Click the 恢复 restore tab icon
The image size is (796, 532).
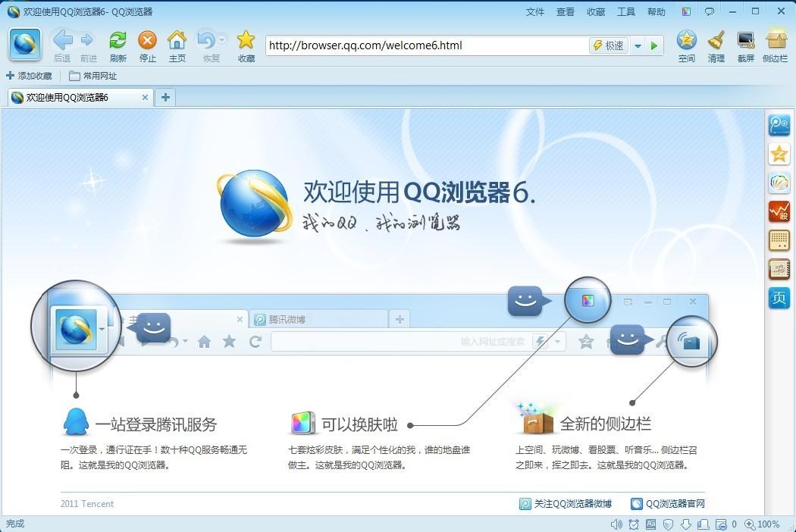(x=207, y=39)
